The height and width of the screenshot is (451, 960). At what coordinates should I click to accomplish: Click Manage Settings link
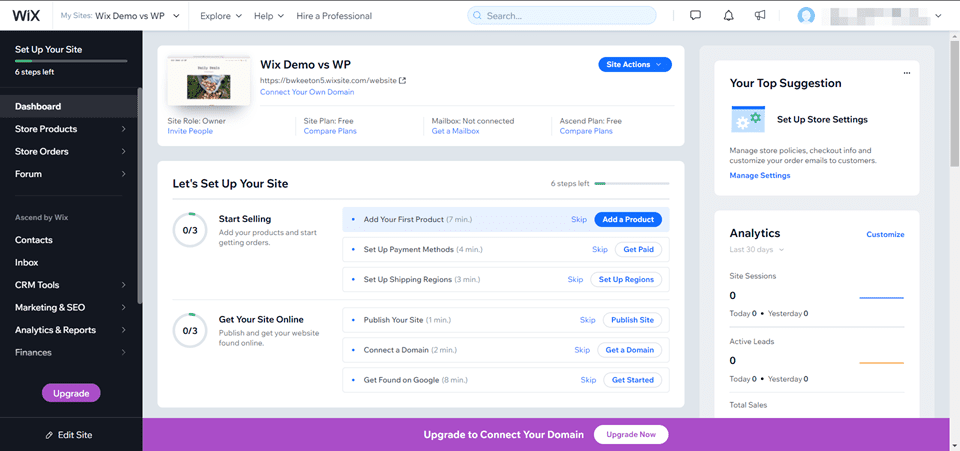click(760, 176)
